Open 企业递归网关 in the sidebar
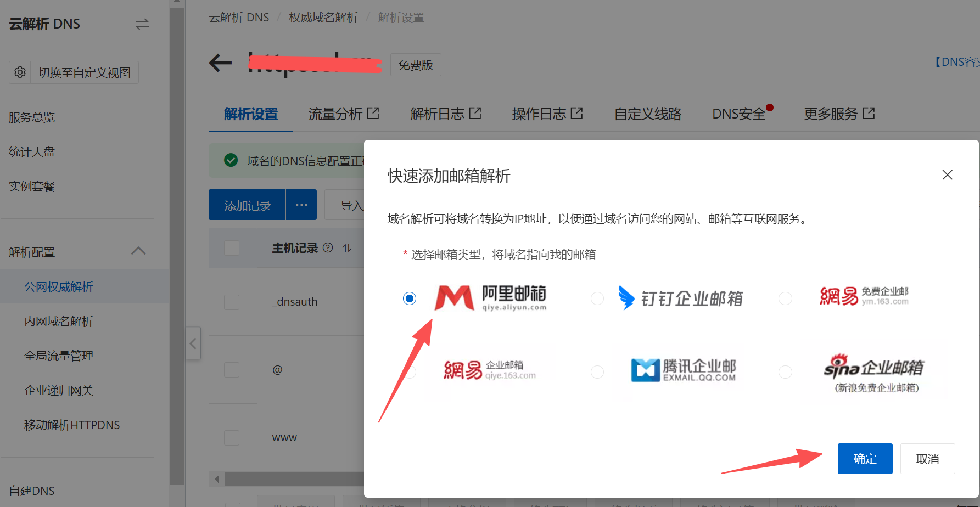Image resolution: width=980 pixels, height=507 pixels. tap(59, 390)
